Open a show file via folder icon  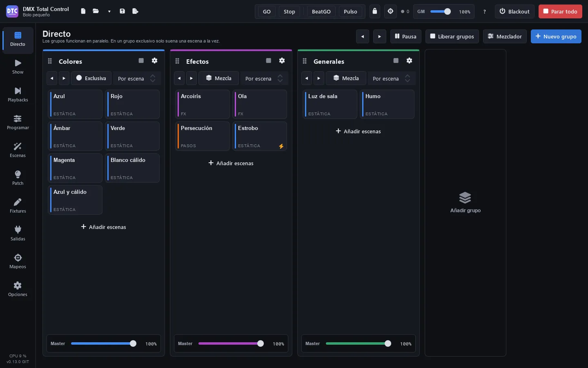coord(96,11)
